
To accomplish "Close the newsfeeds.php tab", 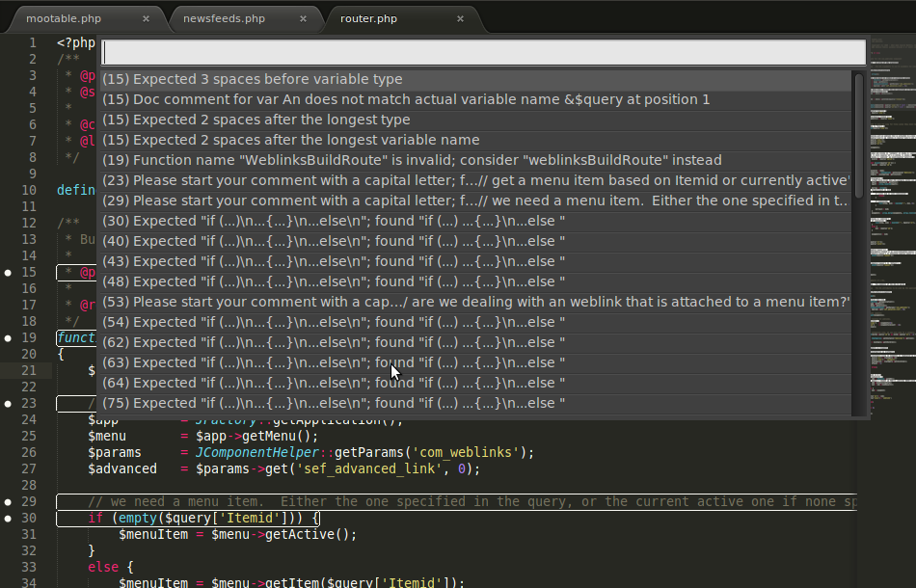I will (303, 17).
